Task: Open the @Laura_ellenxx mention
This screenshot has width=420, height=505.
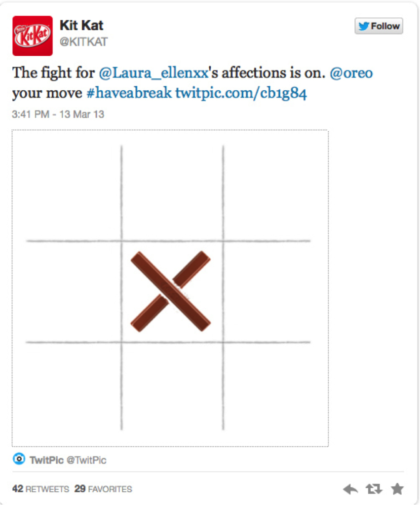Action: (154, 73)
